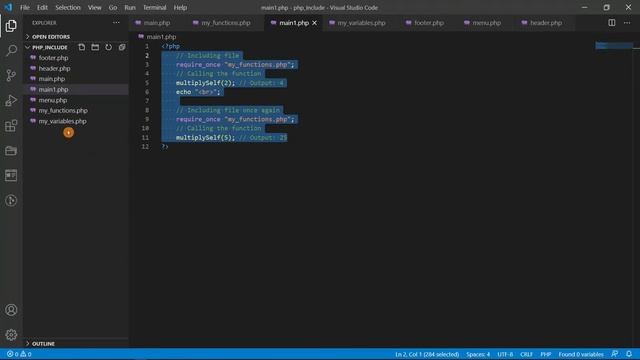
Task: Open the Help menu
Action: click(x=180, y=7)
